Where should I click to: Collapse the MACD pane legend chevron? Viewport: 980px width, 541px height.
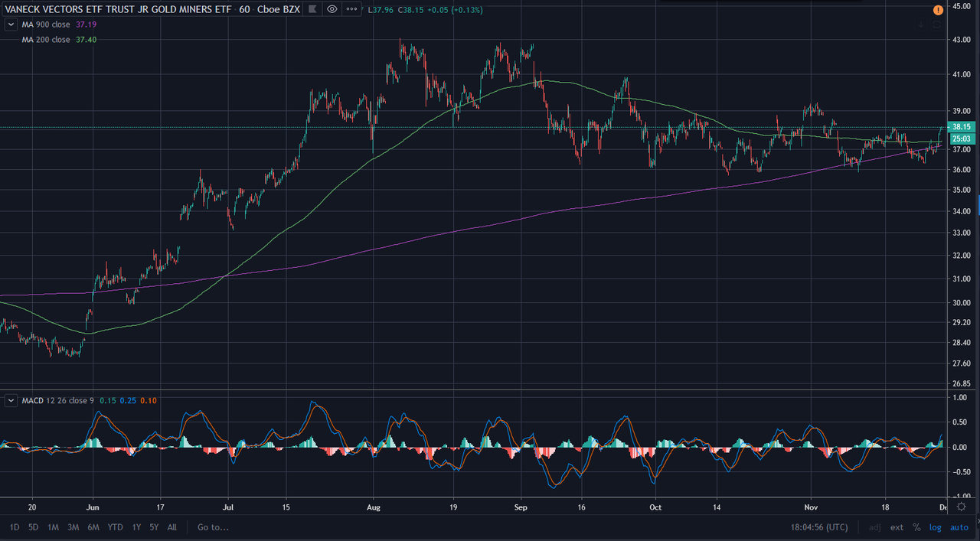click(11, 400)
